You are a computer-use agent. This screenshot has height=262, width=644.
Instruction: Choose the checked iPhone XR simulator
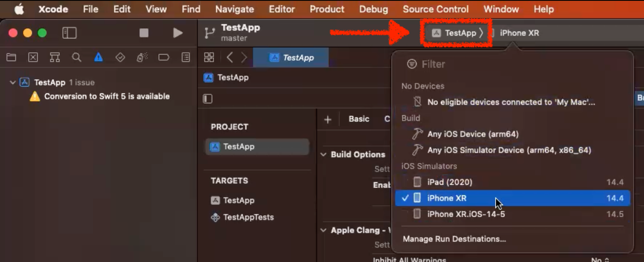click(x=513, y=198)
